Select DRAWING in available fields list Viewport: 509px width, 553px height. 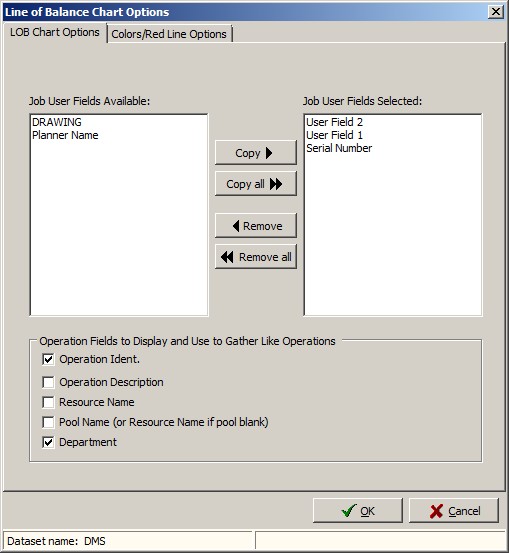coord(57,122)
